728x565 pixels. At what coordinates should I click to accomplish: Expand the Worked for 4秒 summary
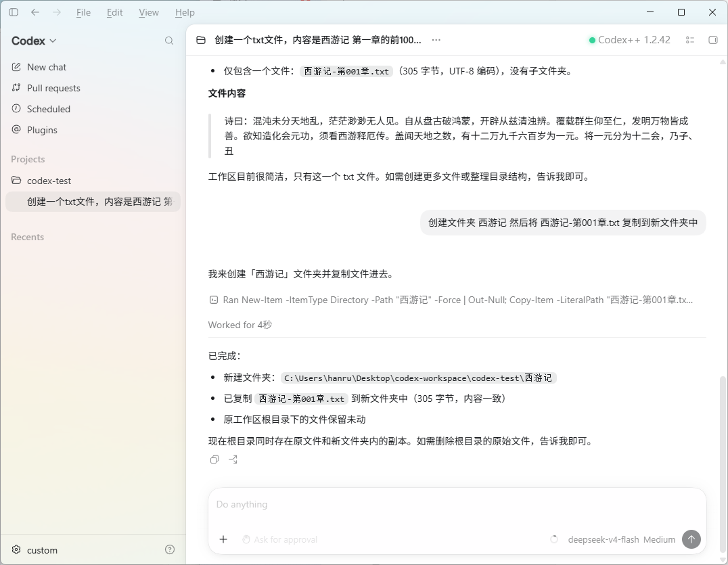240,325
